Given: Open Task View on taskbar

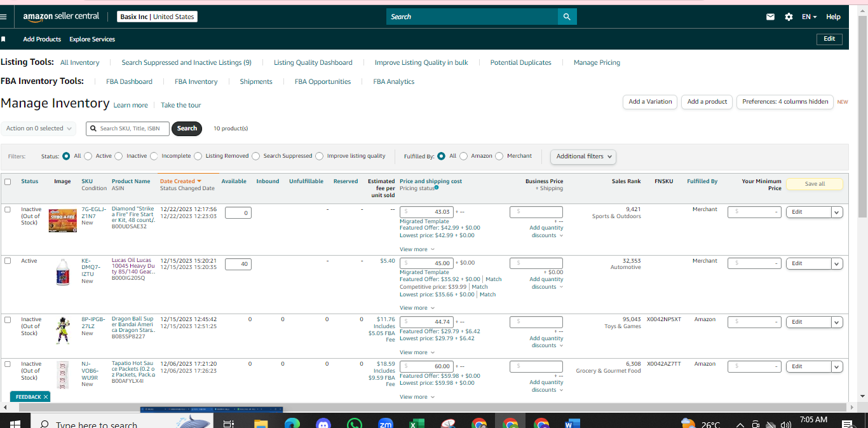Looking at the screenshot, I should [x=229, y=424].
